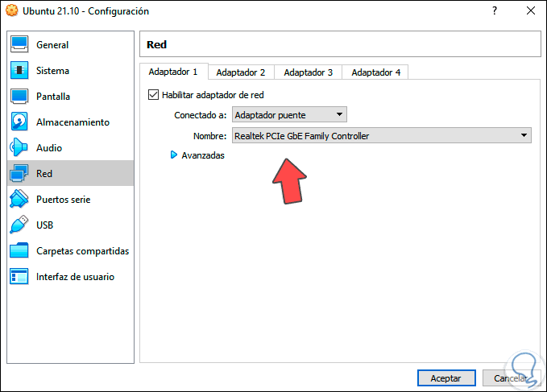Click the help question mark button

[492, 11]
